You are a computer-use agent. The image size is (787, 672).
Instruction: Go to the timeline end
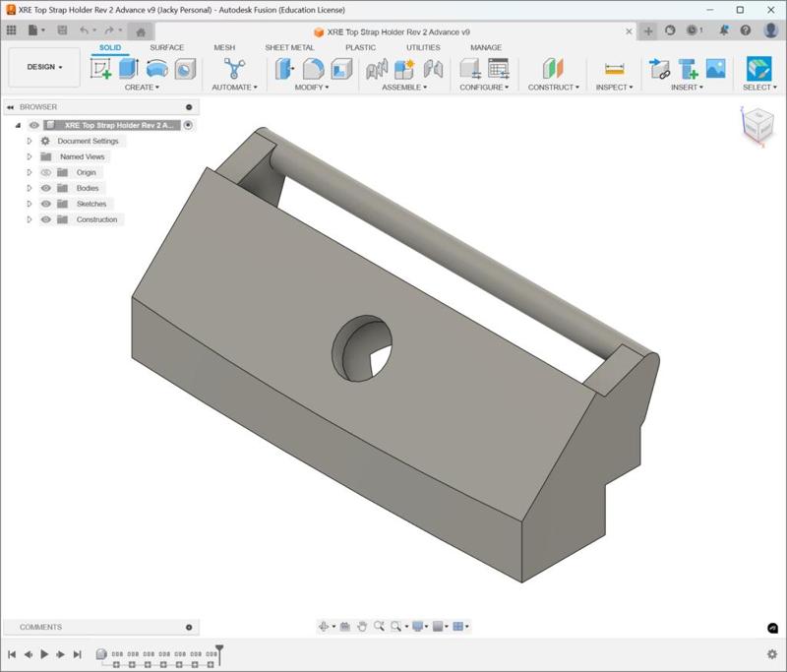click(x=77, y=654)
